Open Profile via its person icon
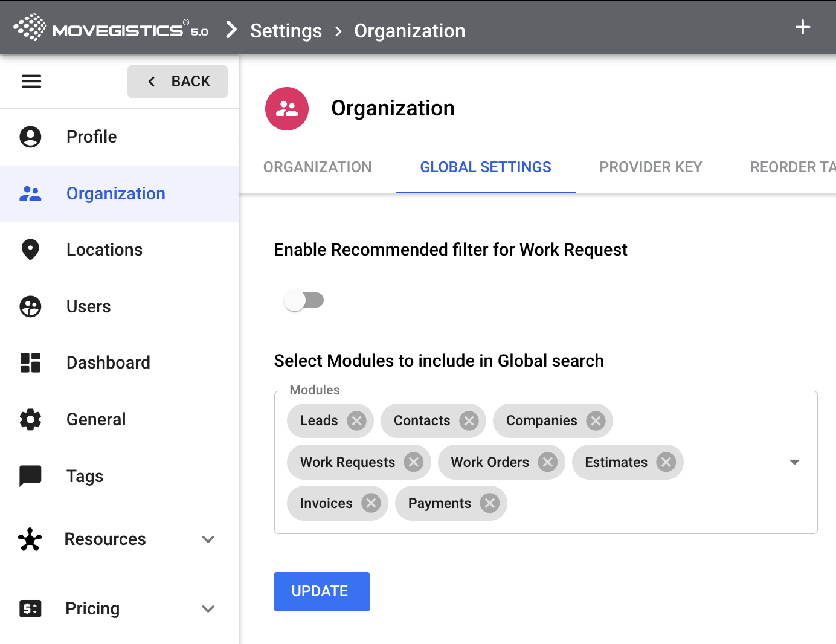The height and width of the screenshot is (644, 836). coord(30,137)
